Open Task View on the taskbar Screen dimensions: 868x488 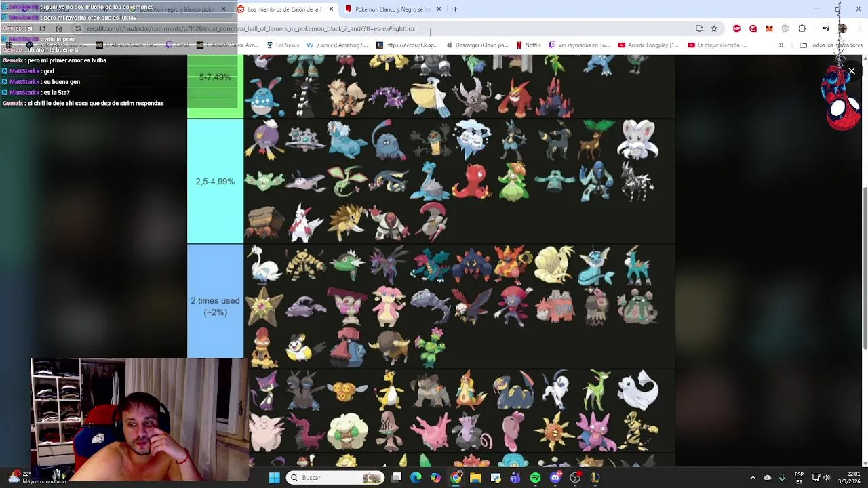click(397, 478)
